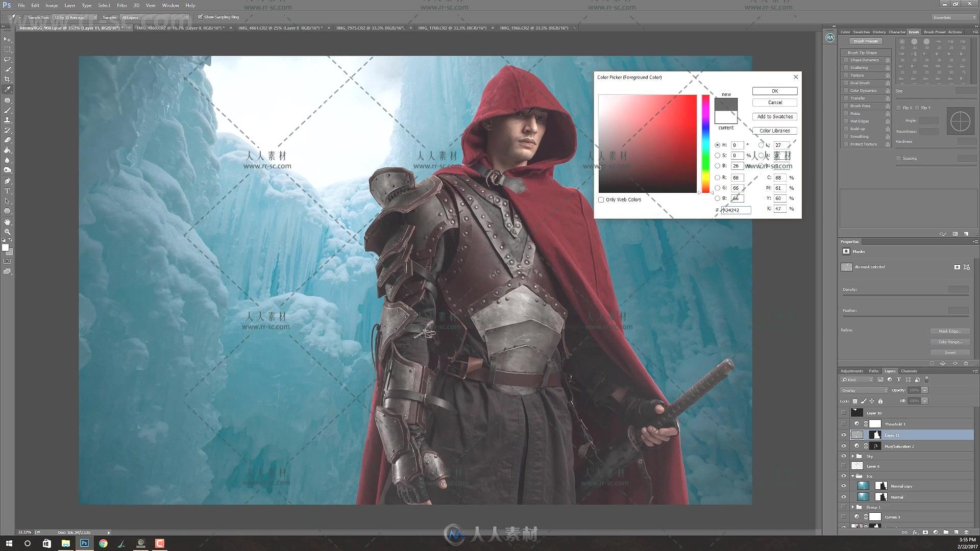This screenshot has width=980, height=551.
Task: Enable Only Web Colors checkbox
Action: click(x=601, y=199)
